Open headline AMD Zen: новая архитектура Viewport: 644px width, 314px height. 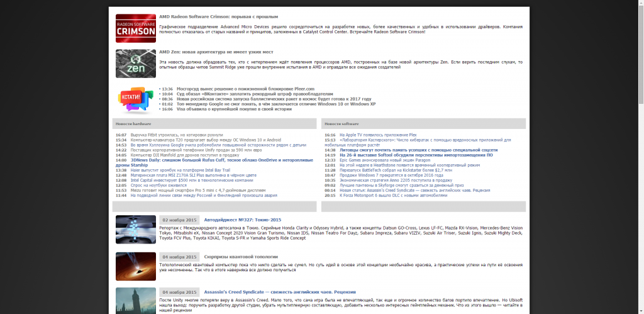[x=216, y=52]
